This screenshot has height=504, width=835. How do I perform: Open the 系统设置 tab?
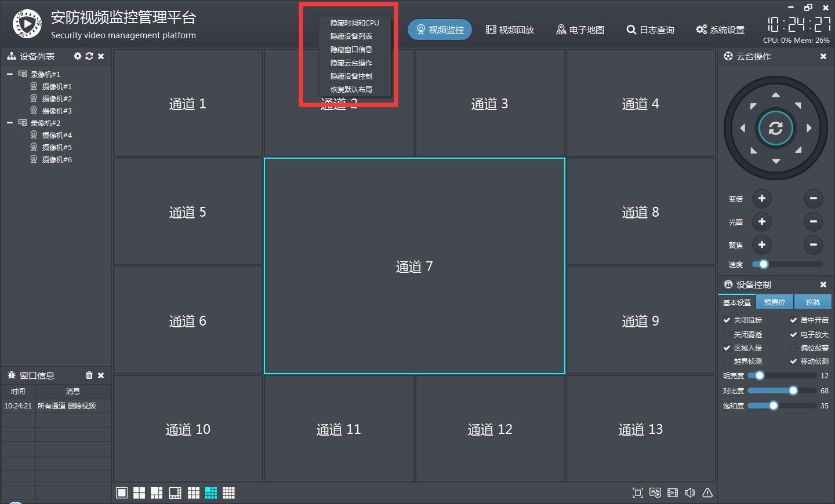(x=720, y=30)
